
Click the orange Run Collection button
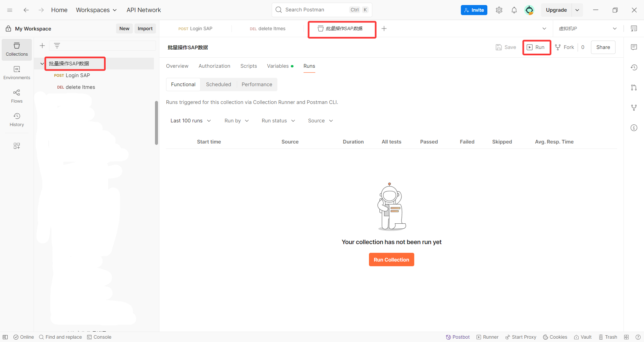[x=391, y=260]
